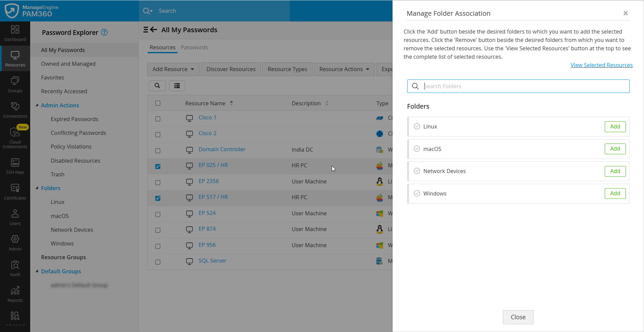Viewport: 644px width, 332px height.
Task: Open the Certificates section icon
Action: 15,192
